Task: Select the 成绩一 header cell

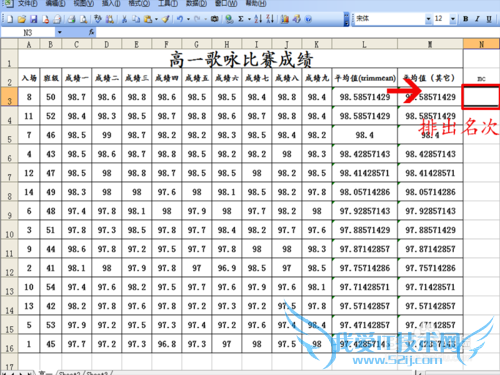Action: coord(77,78)
